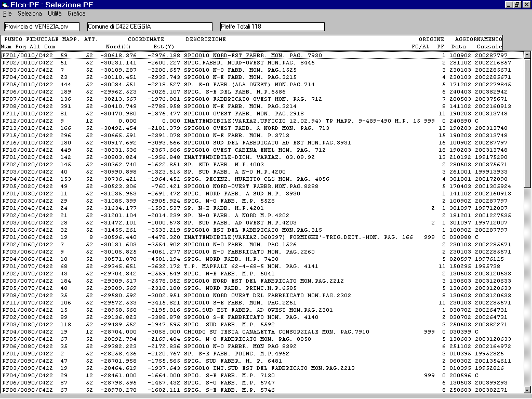Viewport: 532px width, 399px height.
Task: Click the scrollbar down arrow
Action: coord(527,390)
